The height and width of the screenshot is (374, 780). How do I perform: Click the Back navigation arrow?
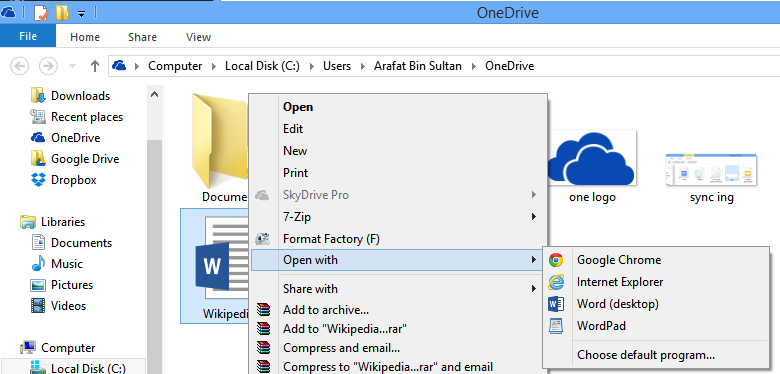pos(19,66)
